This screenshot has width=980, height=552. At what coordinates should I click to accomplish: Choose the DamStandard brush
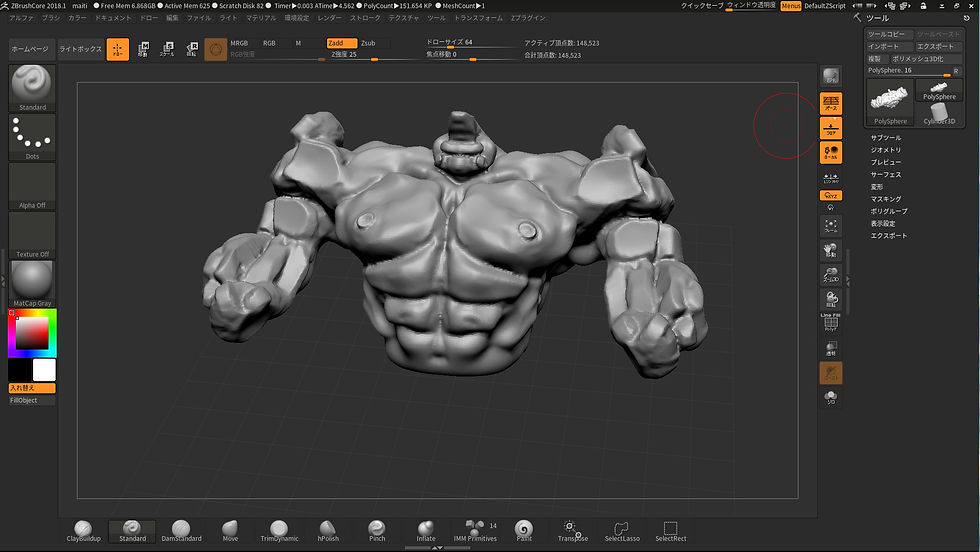pyautogui.click(x=181, y=530)
